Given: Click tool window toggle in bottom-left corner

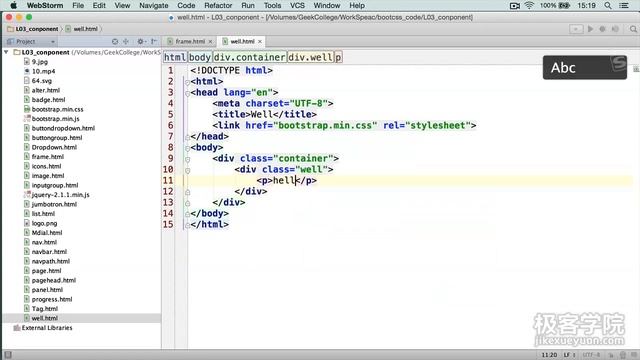Looking at the screenshot, I should (8, 355).
